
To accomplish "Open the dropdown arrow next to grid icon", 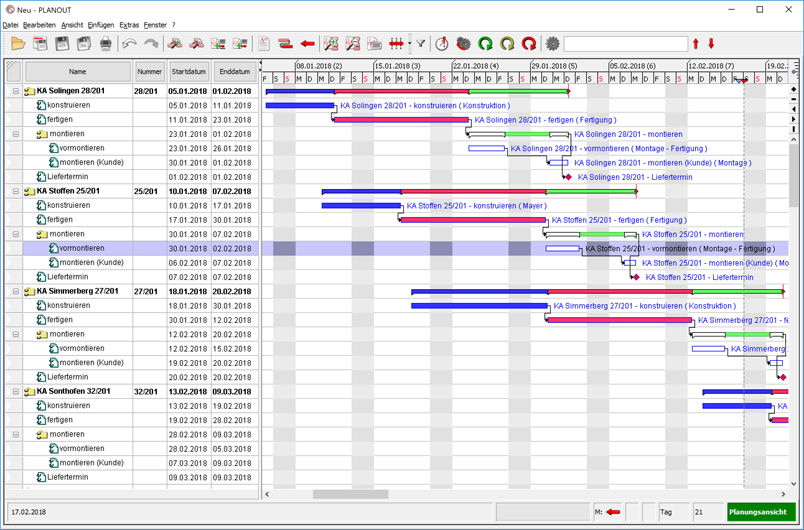I will tap(410, 44).
